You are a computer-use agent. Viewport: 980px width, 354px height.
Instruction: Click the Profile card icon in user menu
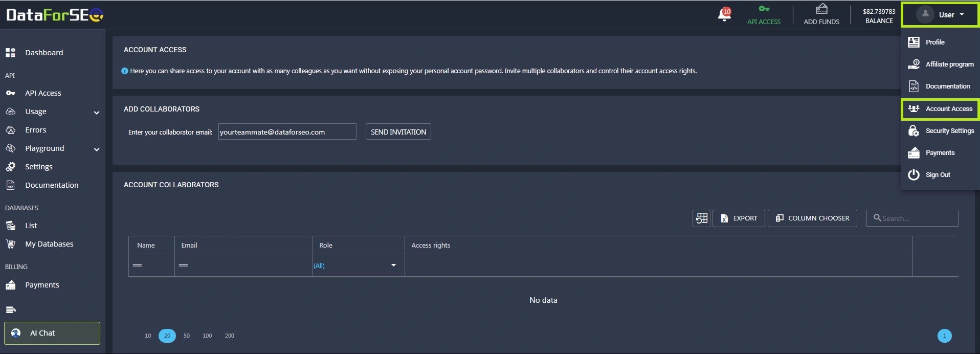point(914,42)
